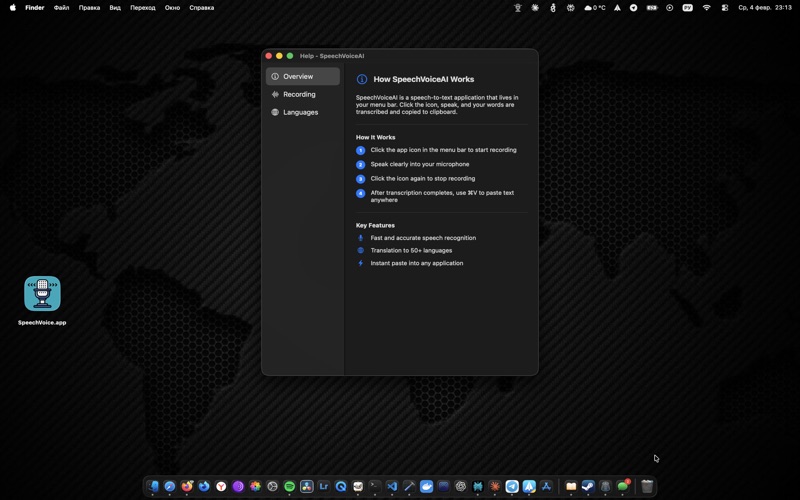This screenshot has width=800, height=500.
Task: Click the Wi-Fi icon in the menu bar
Action: 707,8
